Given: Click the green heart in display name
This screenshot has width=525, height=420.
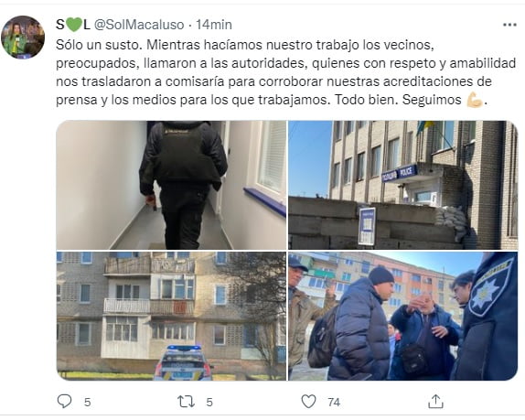Looking at the screenshot, I should point(74,25).
